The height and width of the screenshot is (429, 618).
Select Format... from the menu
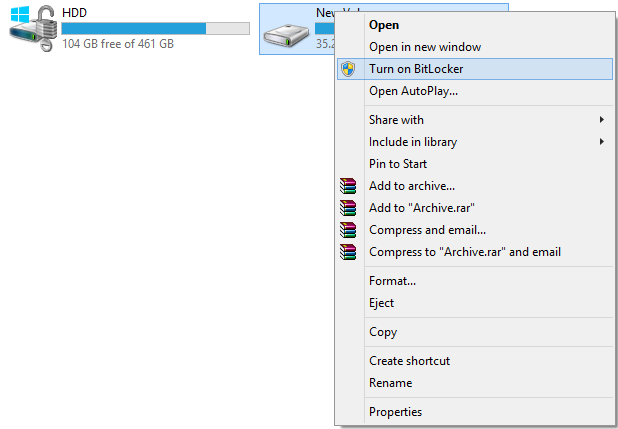[475, 281]
